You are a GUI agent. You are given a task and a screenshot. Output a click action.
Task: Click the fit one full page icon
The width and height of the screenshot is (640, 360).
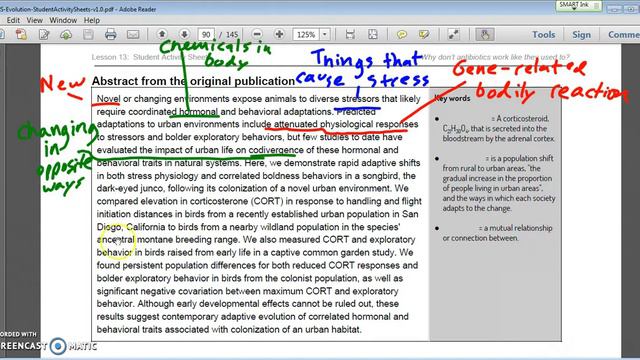point(373,35)
